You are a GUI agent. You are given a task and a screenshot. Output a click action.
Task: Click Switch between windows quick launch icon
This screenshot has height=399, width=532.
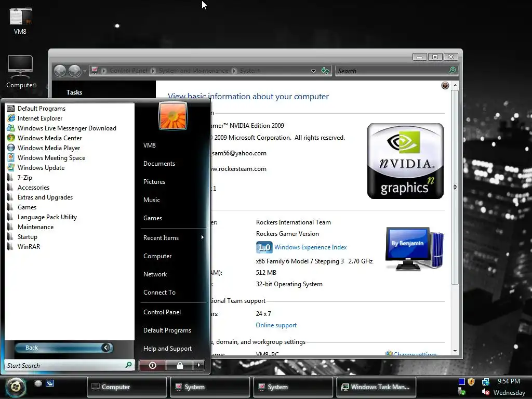(x=50, y=383)
